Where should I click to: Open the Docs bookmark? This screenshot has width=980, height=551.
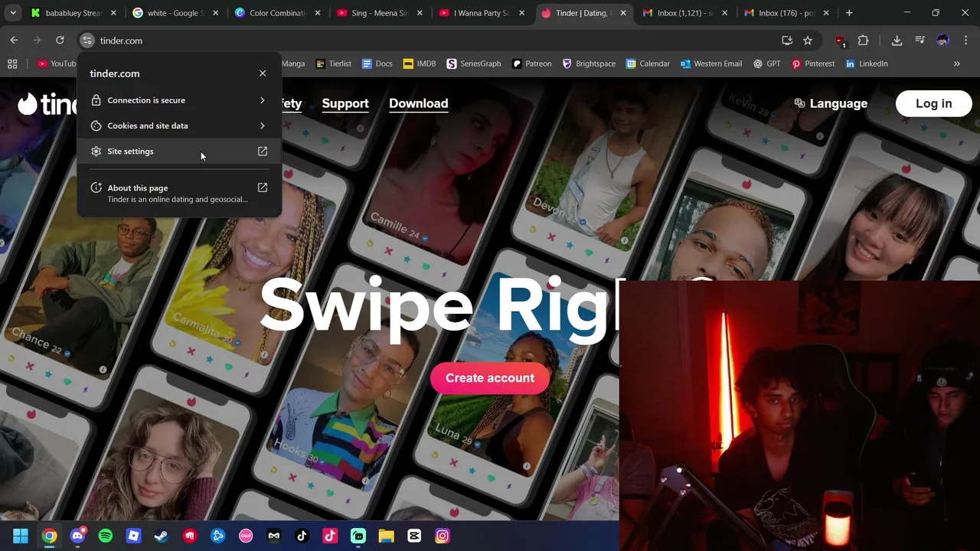coord(377,64)
